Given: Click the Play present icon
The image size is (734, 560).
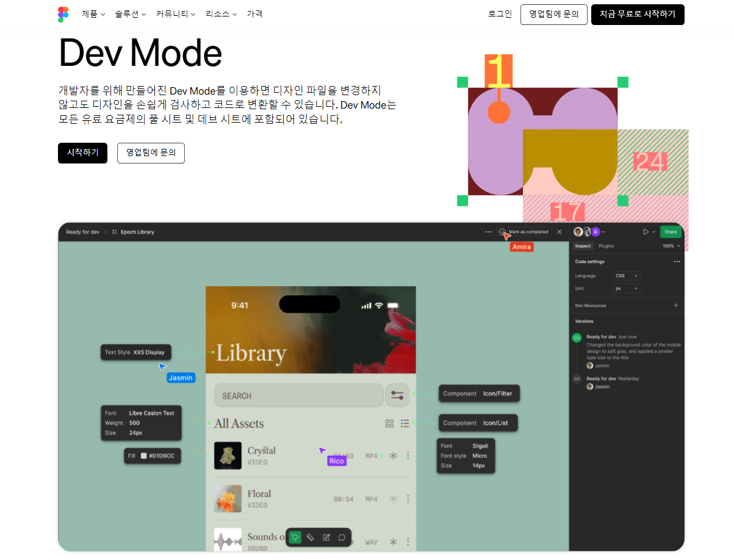Looking at the screenshot, I should pyautogui.click(x=646, y=232).
